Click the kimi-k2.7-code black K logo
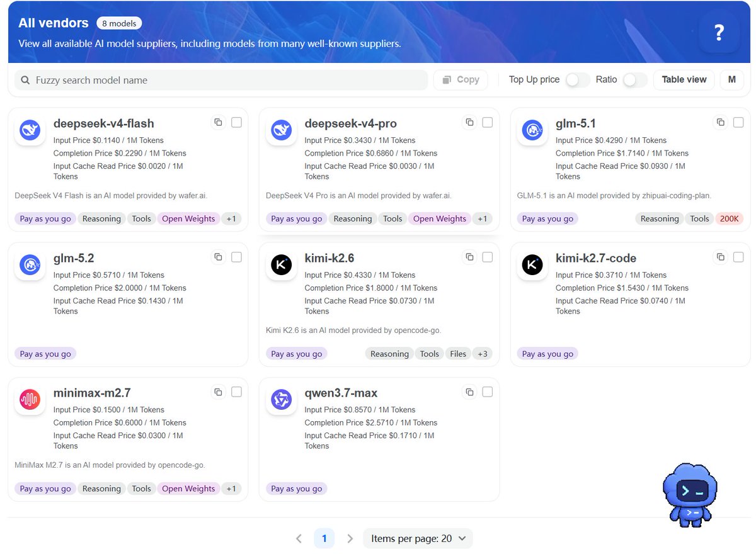 click(x=532, y=265)
